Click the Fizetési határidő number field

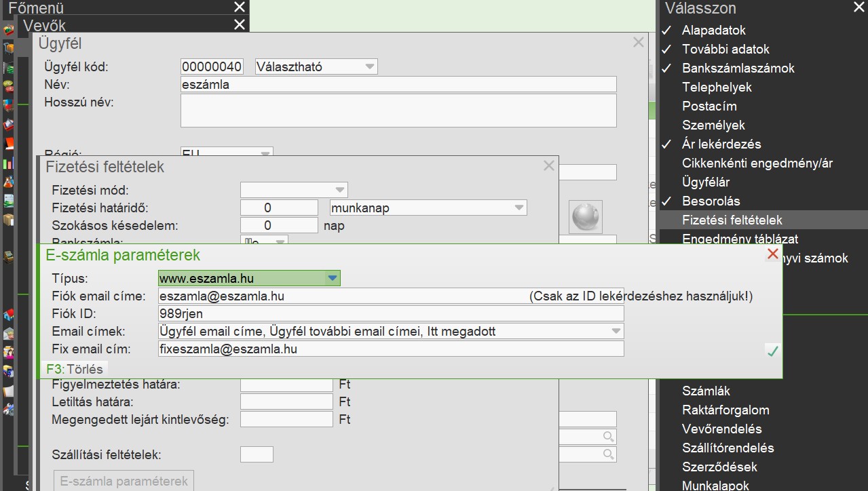(279, 208)
